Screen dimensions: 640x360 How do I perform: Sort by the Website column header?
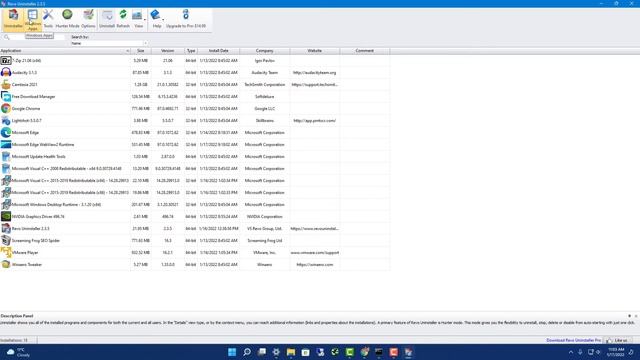315,51
